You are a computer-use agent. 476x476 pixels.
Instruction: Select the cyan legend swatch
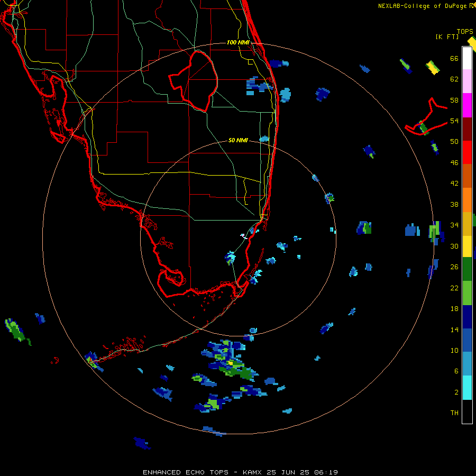pyautogui.click(x=467, y=388)
